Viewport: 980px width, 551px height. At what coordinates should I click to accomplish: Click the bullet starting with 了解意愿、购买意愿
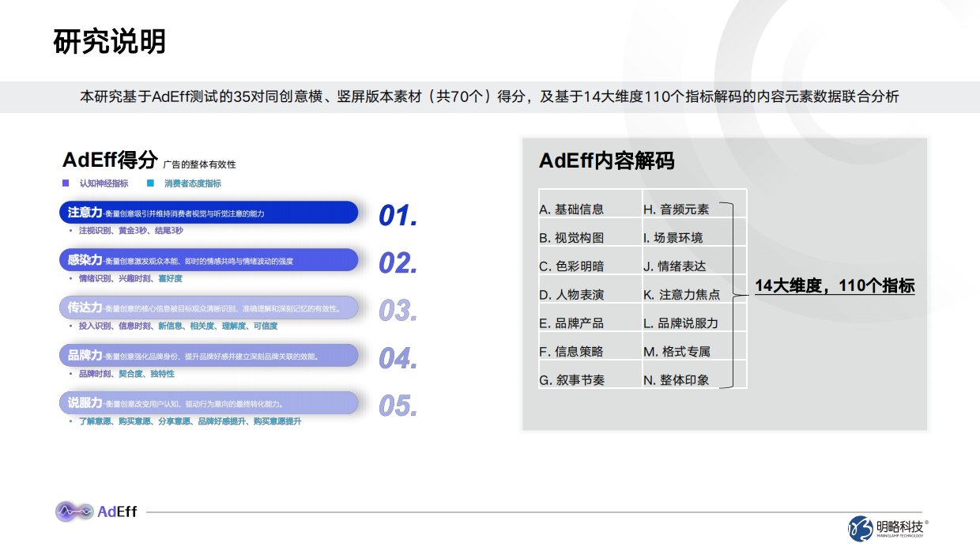[x=190, y=421]
